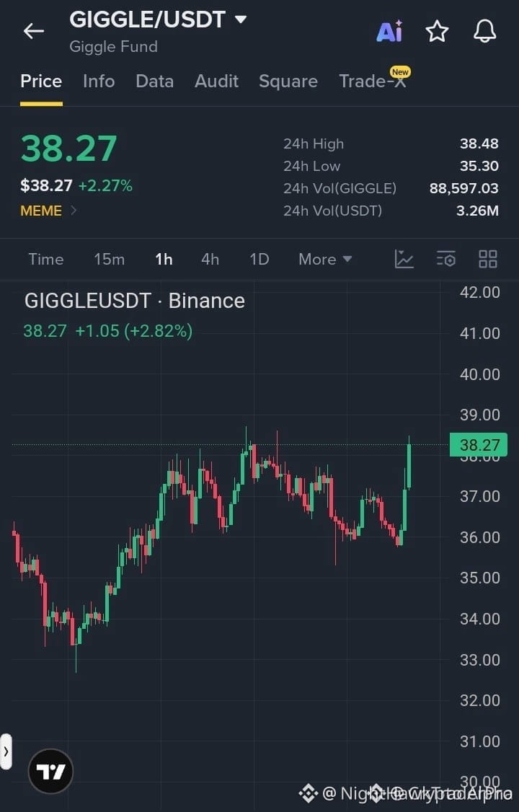The image size is (519, 812).
Task: Click the 35.00 price axis label
Action: [x=479, y=578]
